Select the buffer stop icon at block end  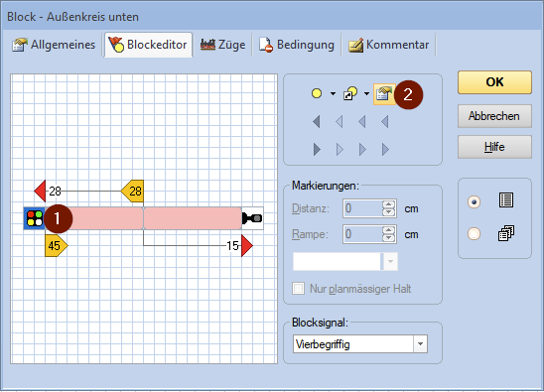[252, 218]
